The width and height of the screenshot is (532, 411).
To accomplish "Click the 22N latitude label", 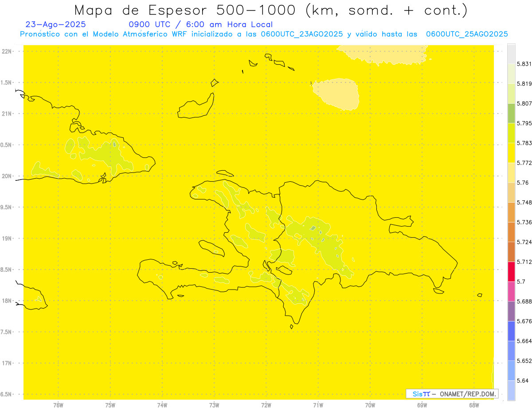I will [x=7, y=51].
